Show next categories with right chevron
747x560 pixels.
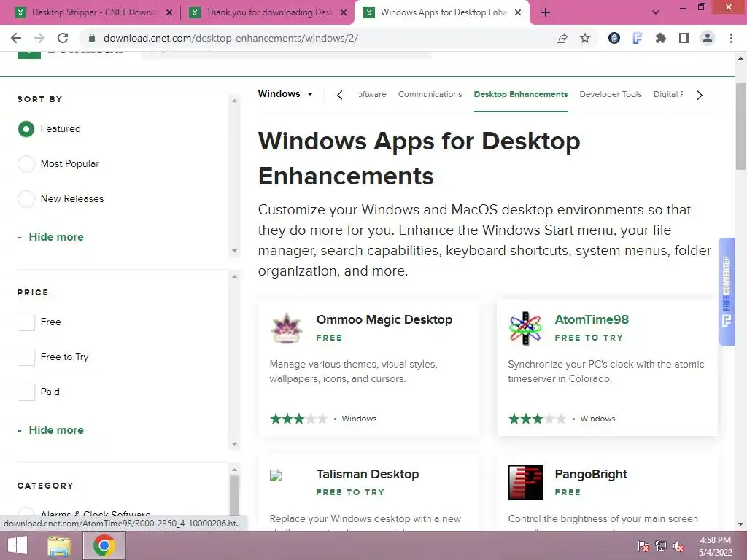pyautogui.click(x=700, y=95)
